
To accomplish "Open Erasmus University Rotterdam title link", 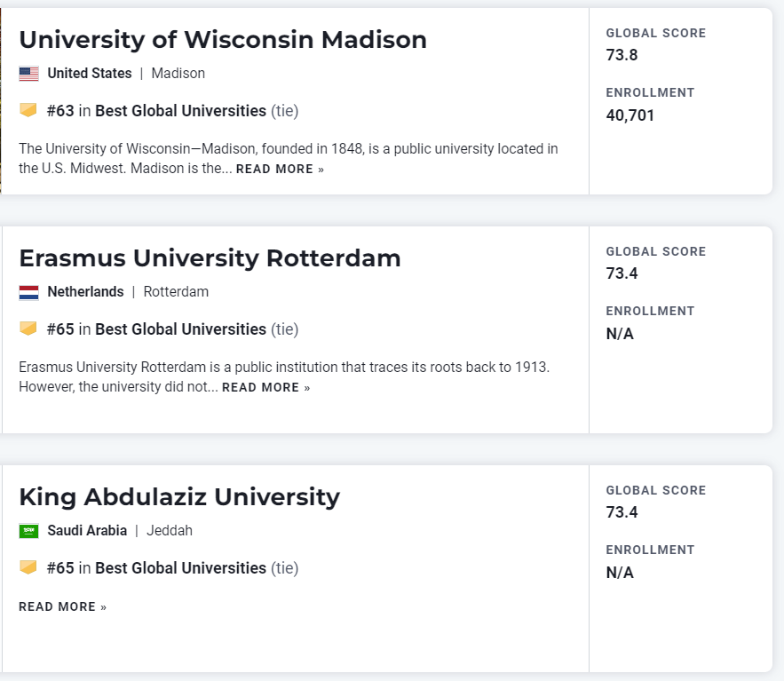I will coord(210,258).
